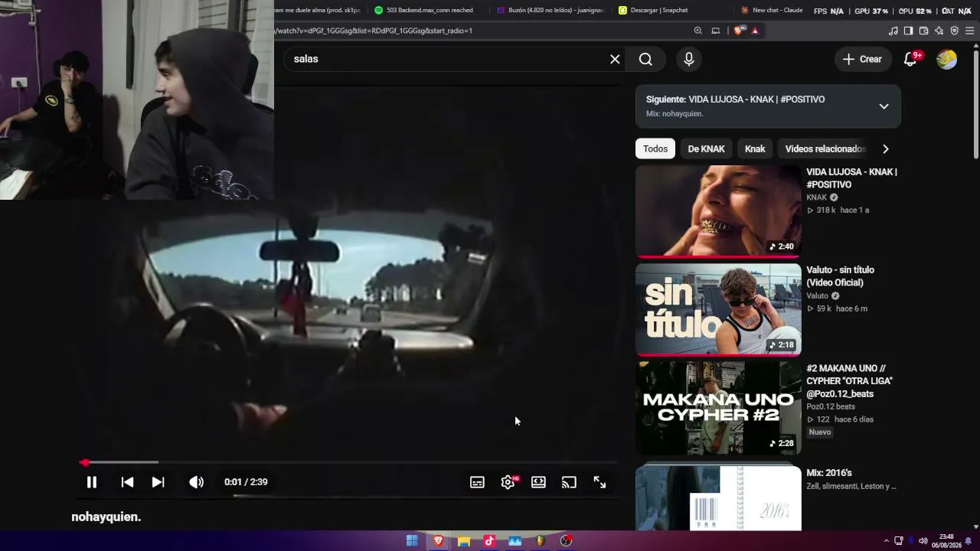
Task: Open the browser media controls music-note icon
Action: (x=893, y=31)
